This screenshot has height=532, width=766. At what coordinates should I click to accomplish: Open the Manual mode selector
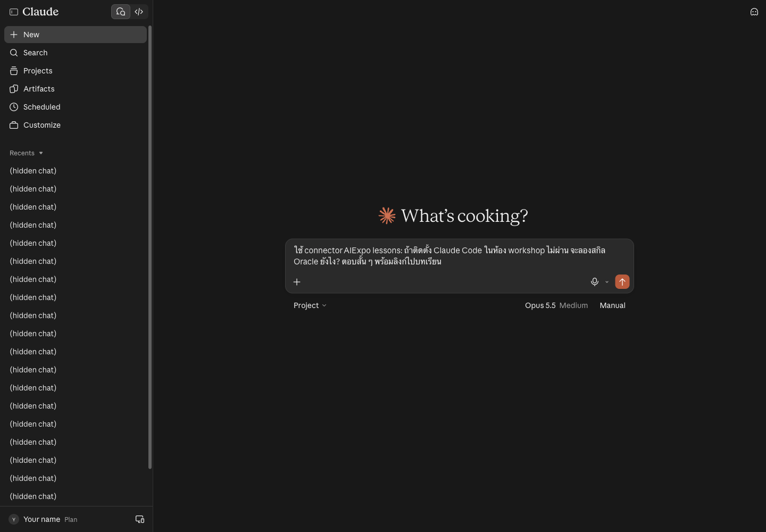click(612, 305)
